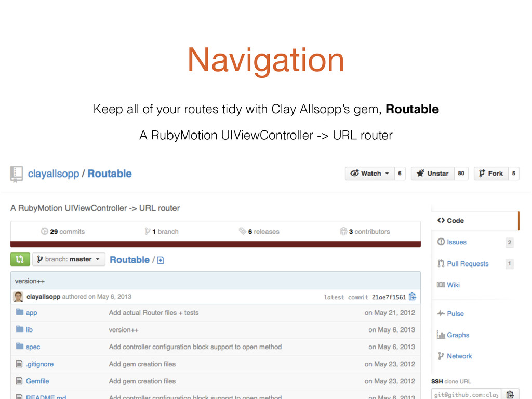The image size is (532, 399).
Task: Click the .gitignore file icon
Action: 19,364
